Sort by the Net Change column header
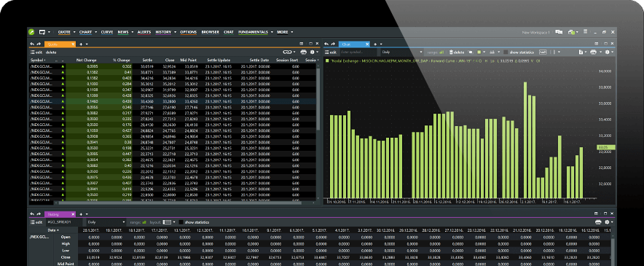The width and height of the screenshot is (644, 266). [x=86, y=60]
